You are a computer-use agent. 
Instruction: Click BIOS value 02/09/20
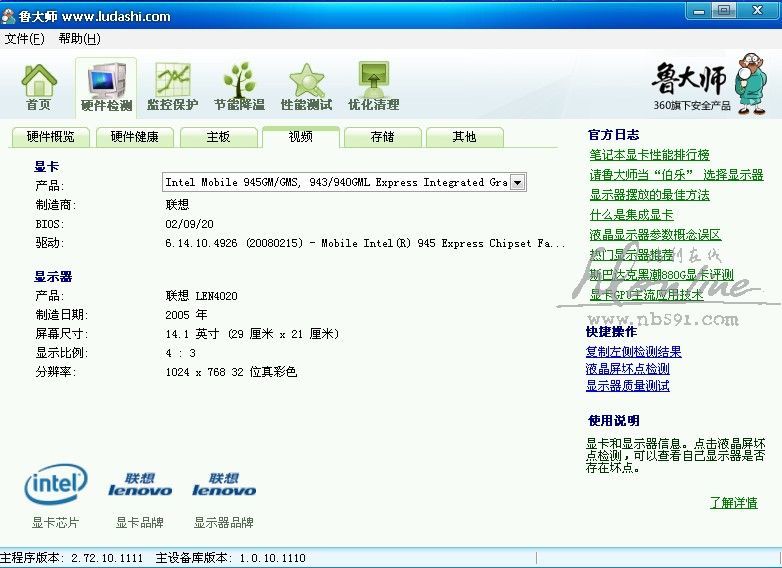(x=190, y=224)
